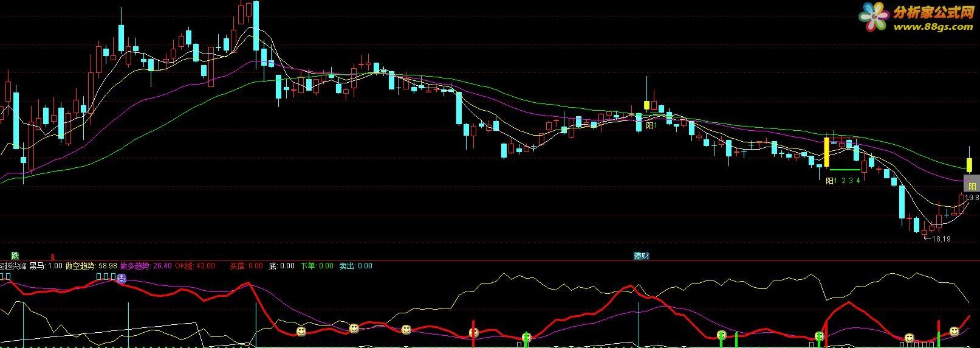Click the rightmost yellow smiley signal icon
980x348 pixels.
pos(954,332)
